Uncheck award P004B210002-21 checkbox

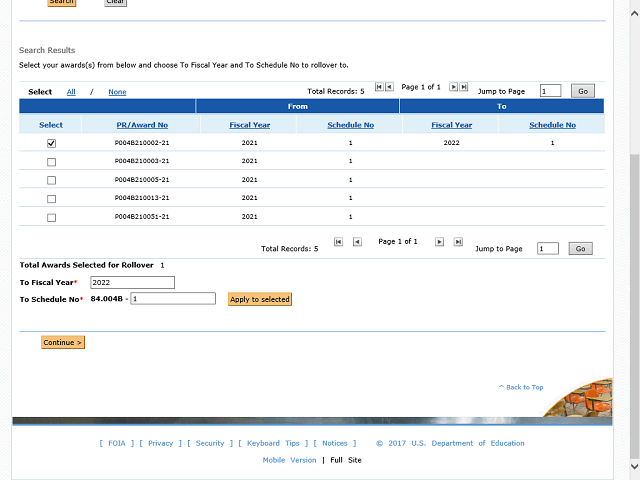(x=51, y=144)
